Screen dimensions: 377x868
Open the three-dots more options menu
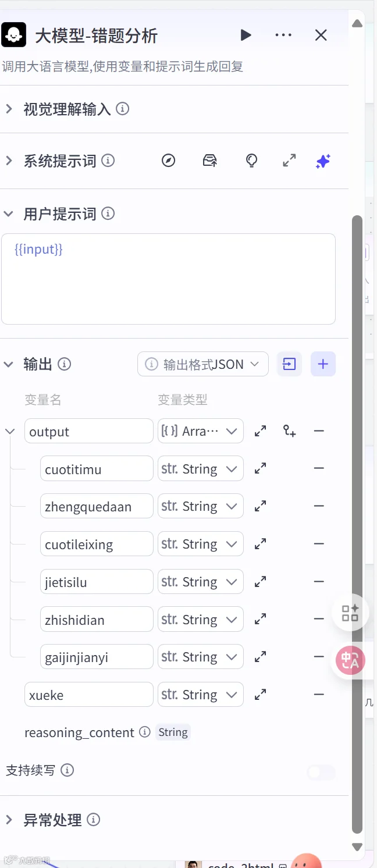click(x=283, y=35)
